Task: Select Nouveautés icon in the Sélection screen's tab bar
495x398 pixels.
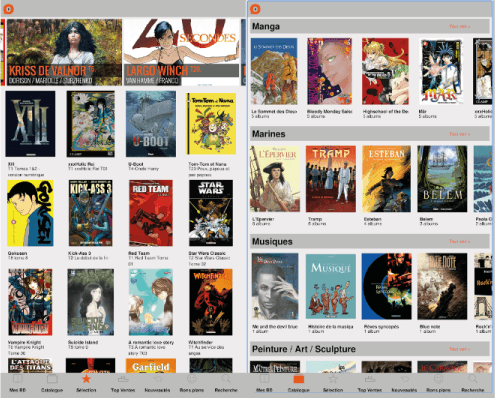Action: click(x=157, y=379)
